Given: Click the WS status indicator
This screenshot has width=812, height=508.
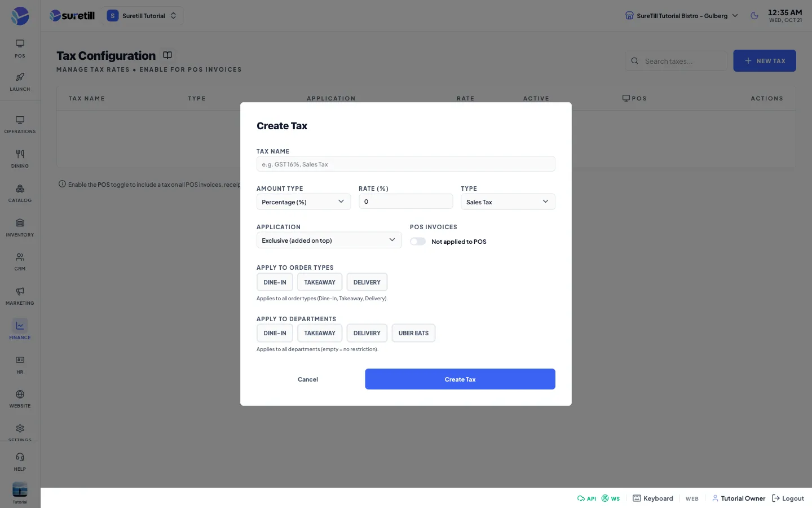Looking at the screenshot, I should [611, 498].
